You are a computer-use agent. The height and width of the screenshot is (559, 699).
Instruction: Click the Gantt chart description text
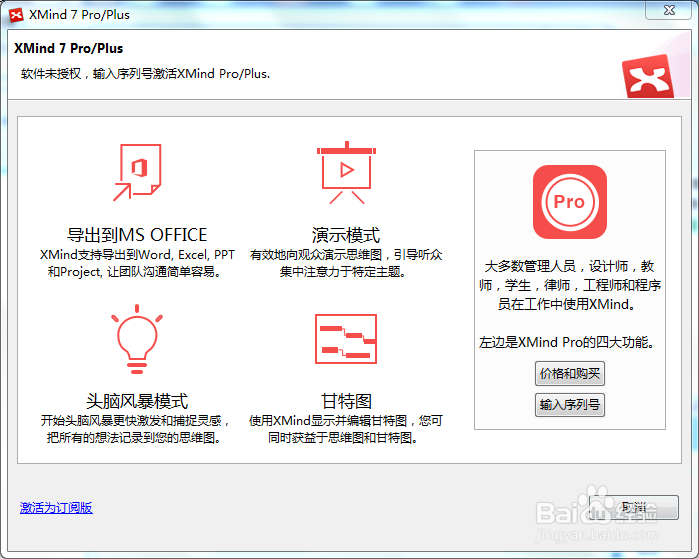(345, 429)
